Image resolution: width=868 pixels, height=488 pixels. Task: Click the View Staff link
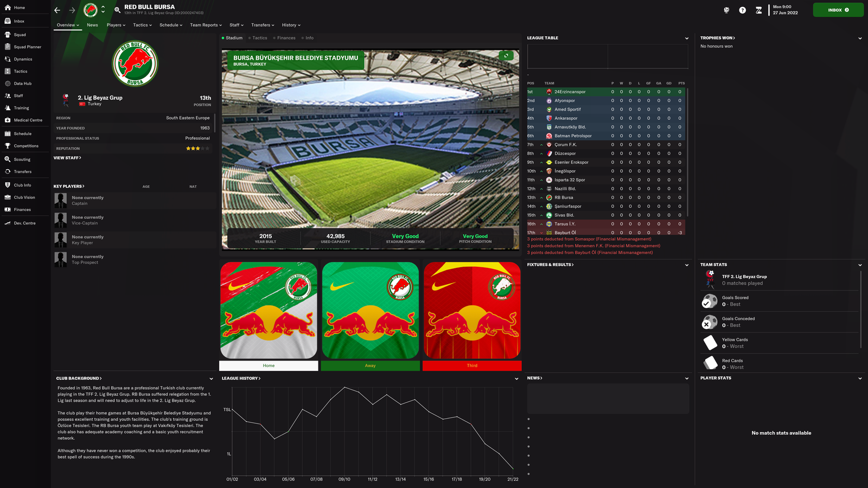pyautogui.click(x=67, y=158)
